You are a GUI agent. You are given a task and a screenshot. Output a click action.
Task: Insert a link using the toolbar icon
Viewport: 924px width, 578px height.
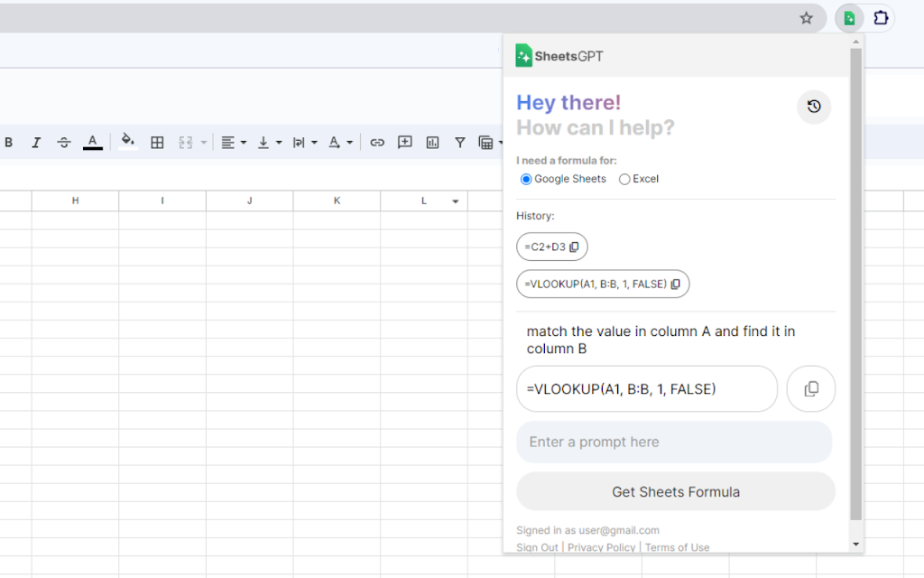(377, 142)
